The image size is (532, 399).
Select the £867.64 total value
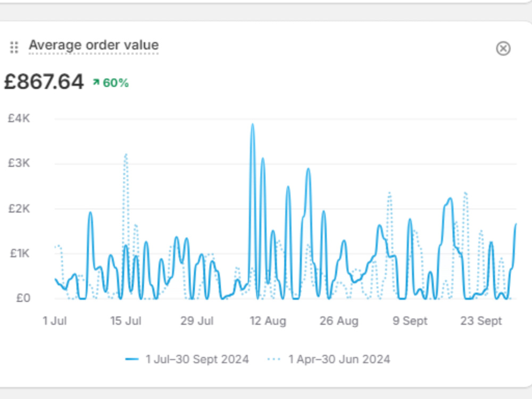(x=44, y=82)
